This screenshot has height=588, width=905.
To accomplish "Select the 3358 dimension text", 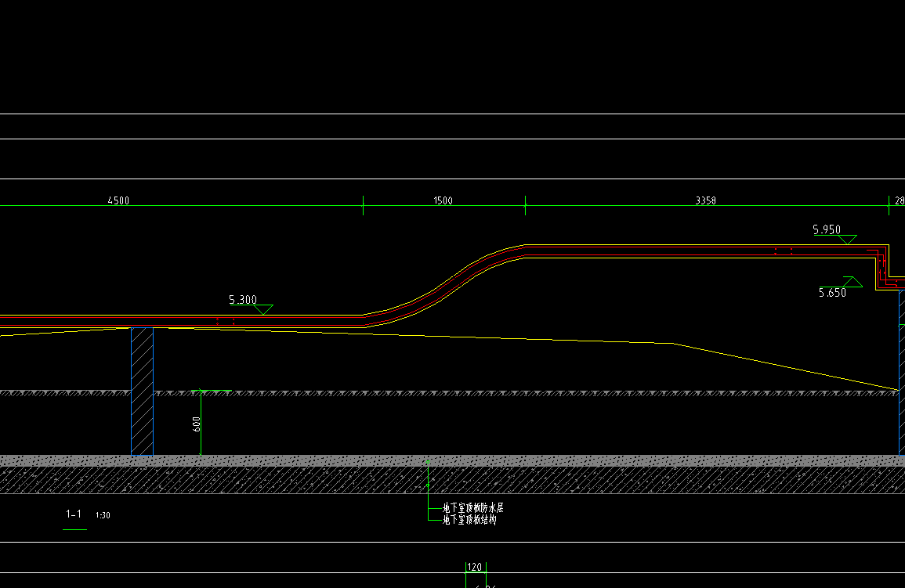I will pyautogui.click(x=705, y=200).
